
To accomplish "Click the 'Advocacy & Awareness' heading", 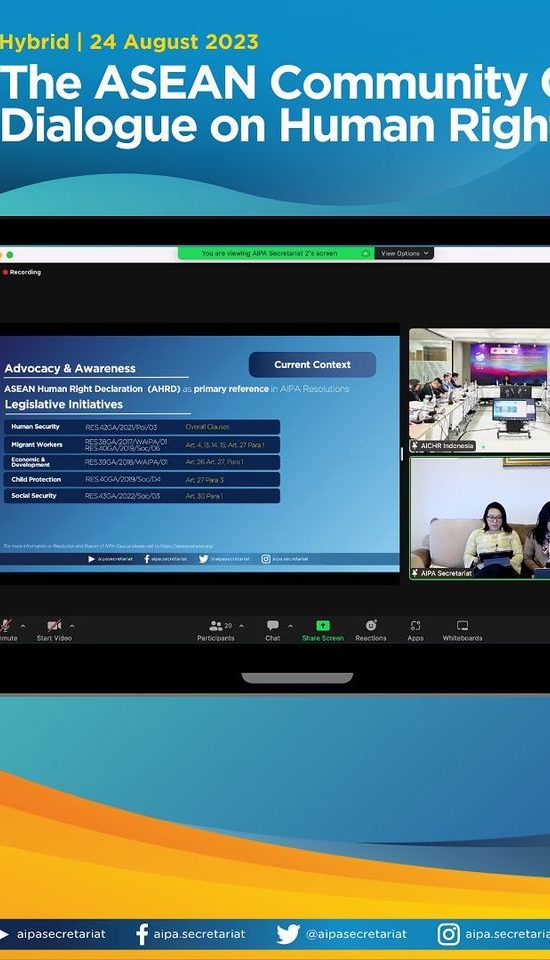I will (70, 369).
